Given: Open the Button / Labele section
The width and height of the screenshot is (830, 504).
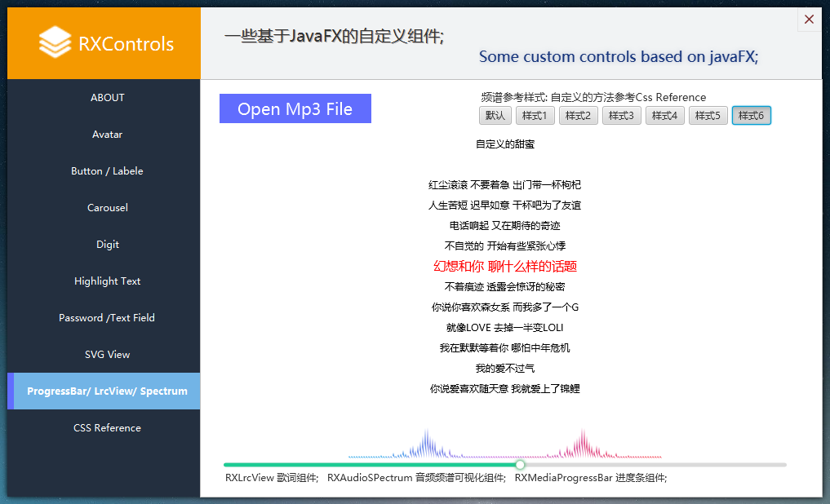Looking at the screenshot, I should tap(107, 171).
